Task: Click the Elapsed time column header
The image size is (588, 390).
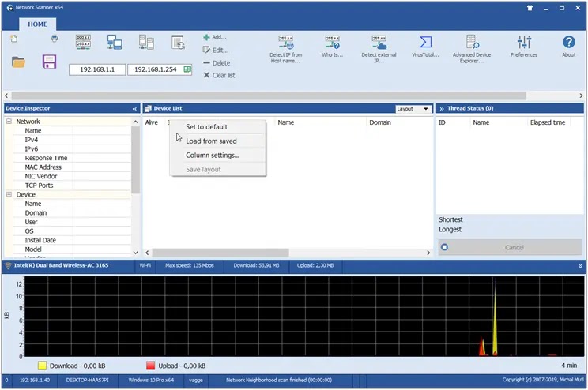Action: [x=548, y=122]
